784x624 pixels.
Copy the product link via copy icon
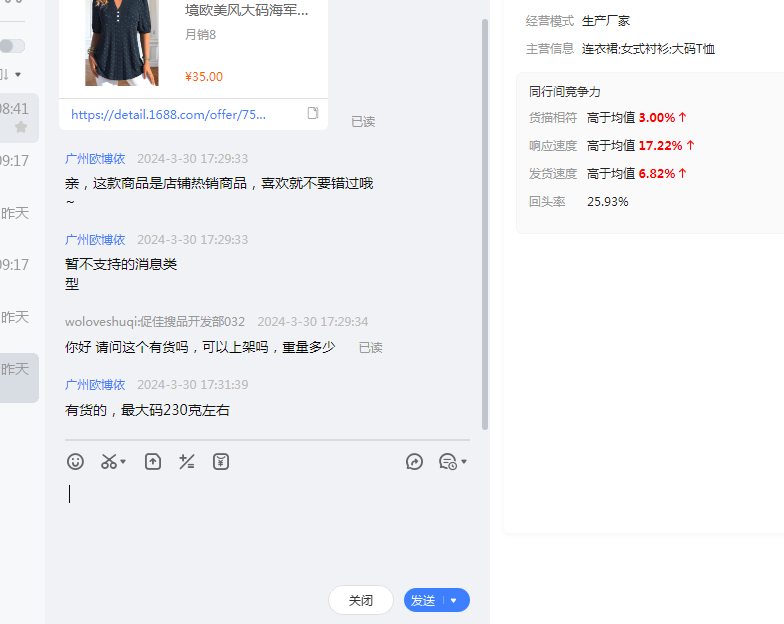click(313, 113)
